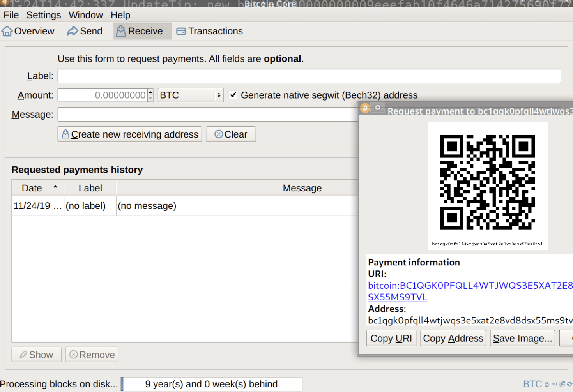Click the Overview house icon
573x392 pixels.
pyautogui.click(x=7, y=31)
